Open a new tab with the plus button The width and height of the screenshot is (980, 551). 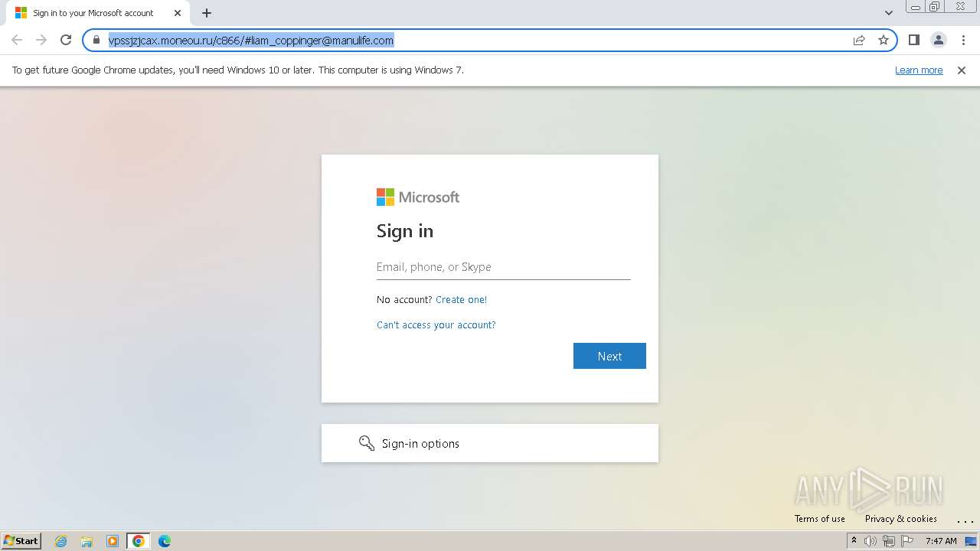pyautogui.click(x=207, y=13)
